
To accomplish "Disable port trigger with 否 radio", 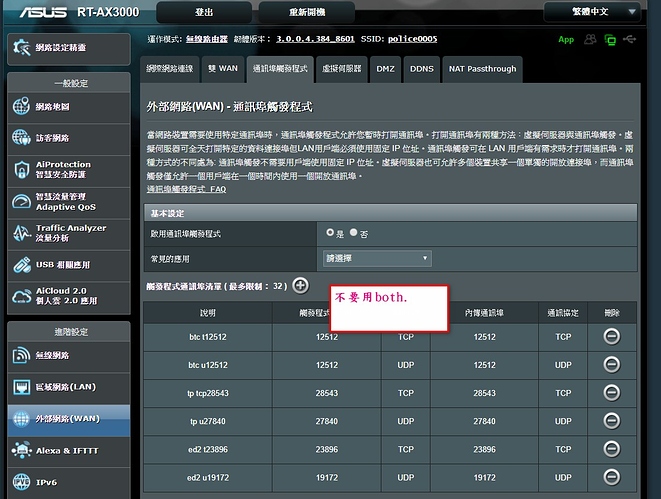I will pyautogui.click(x=354, y=232).
